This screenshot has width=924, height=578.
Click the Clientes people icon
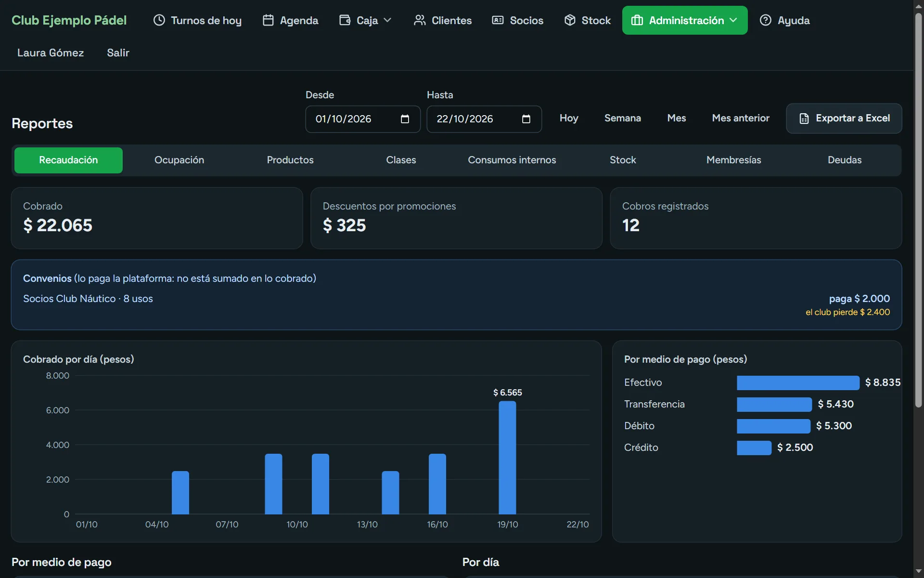(x=420, y=20)
